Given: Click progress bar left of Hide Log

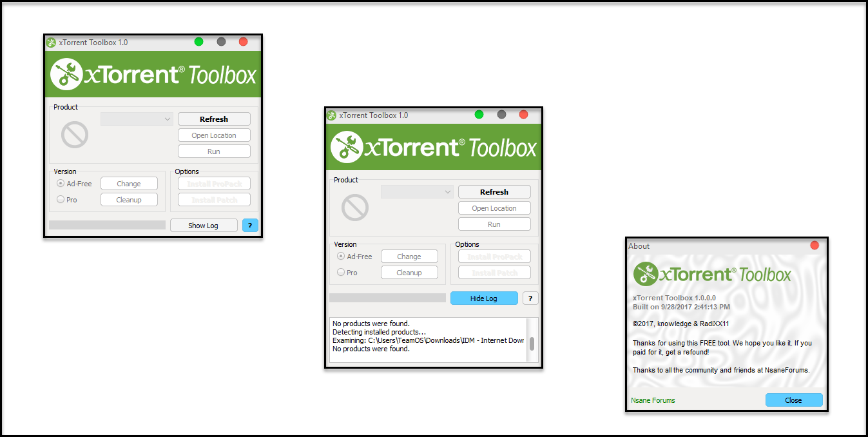Looking at the screenshot, I should click(x=387, y=298).
